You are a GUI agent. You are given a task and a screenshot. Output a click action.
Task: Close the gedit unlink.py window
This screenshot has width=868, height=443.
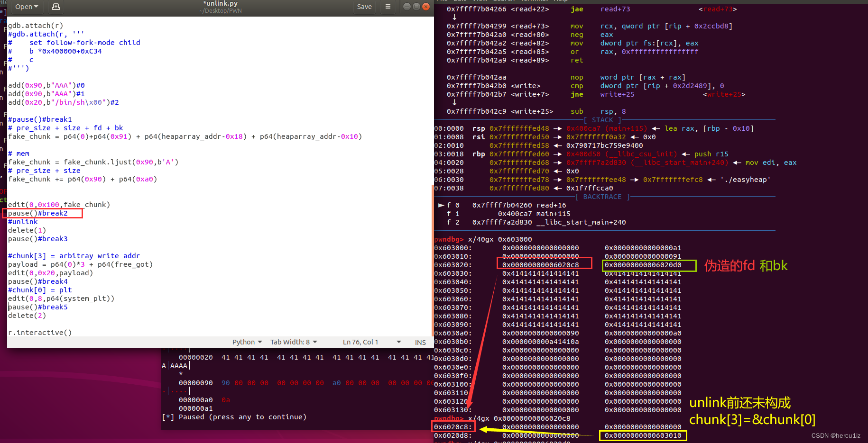pyautogui.click(x=426, y=7)
